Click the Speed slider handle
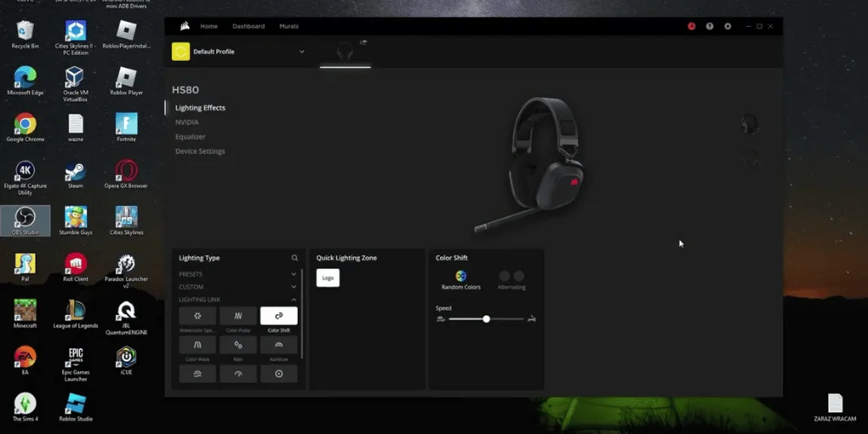Image resolution: width=868 pixels, height=434 pixels. click(x=486, y=319)
